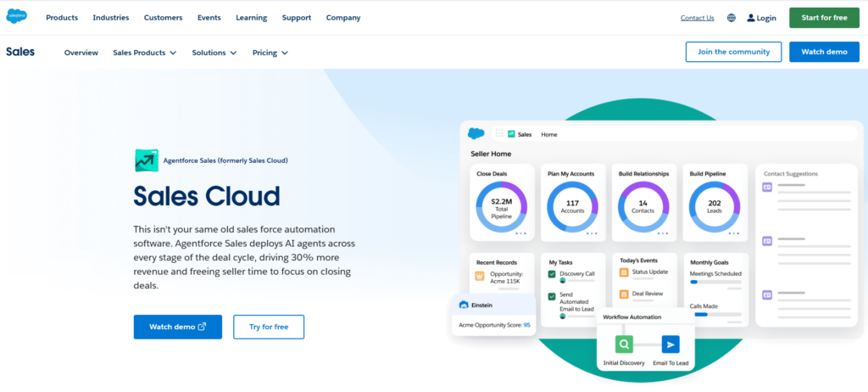This screenshot has height=392, width=868.
Task: Click the hero Watch demo button
Action: pyautogui.click(x=178, y=327)
